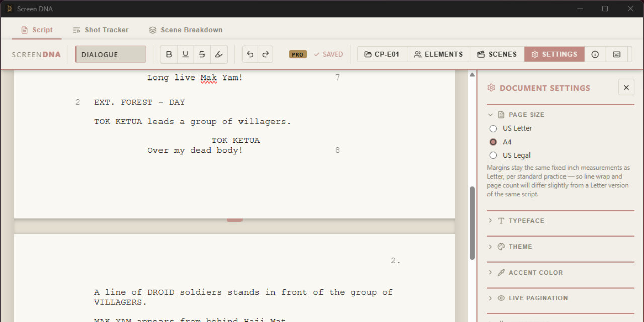The image size is (644, 322).
Task: Close the Document Settings panel
Action: coord(626,88)
